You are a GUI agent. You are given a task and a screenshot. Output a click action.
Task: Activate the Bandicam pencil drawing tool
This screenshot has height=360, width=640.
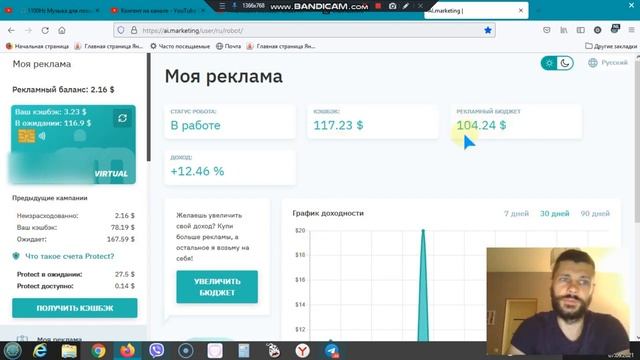pos(406,6)
